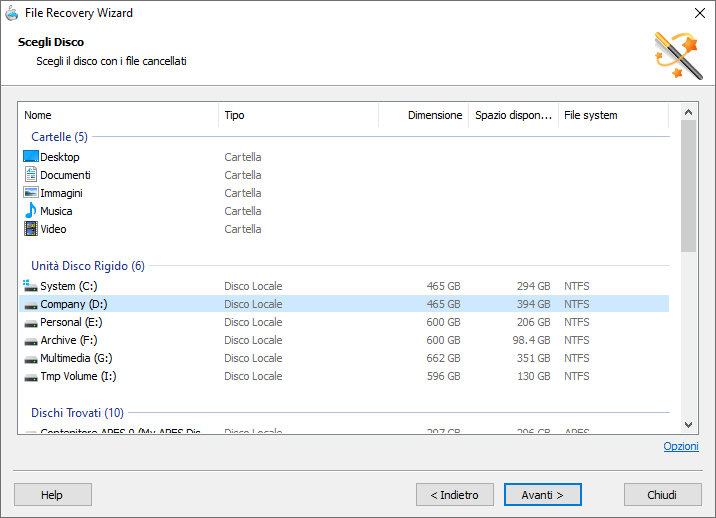Click the vertical scrollbar thumb
This screenshot has width=716, height=518.
pos(689,186)
